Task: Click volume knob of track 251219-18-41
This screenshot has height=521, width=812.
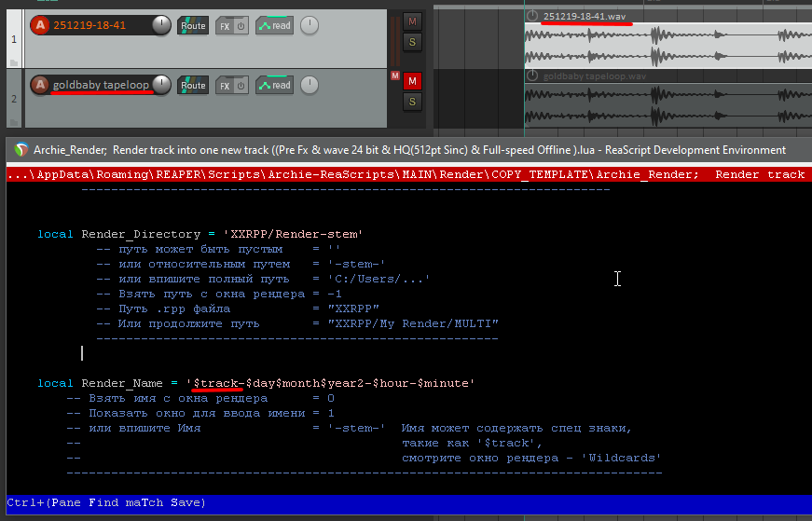Action: [x=161, y=25]
